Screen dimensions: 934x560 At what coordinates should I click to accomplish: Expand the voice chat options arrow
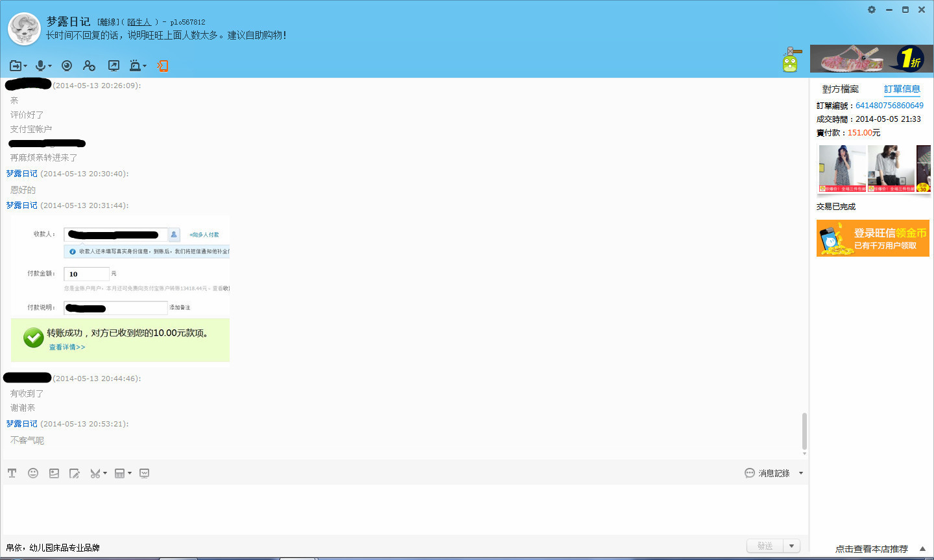point(50,66)
